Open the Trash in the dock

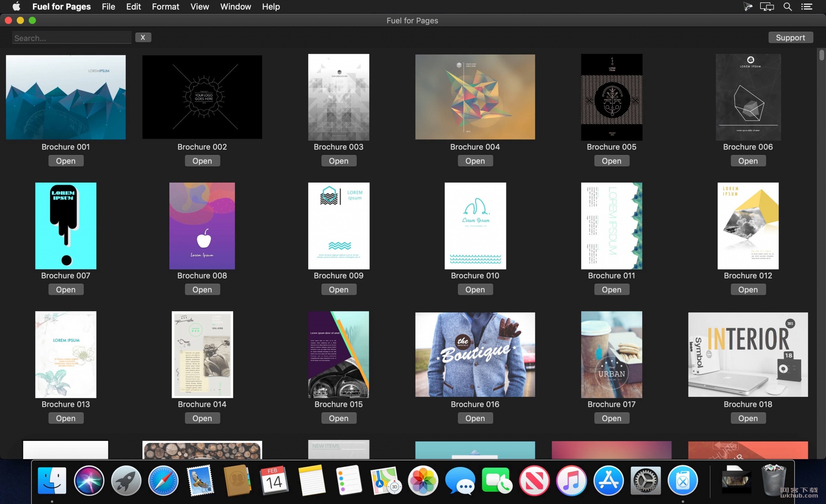tap(774, 480)
